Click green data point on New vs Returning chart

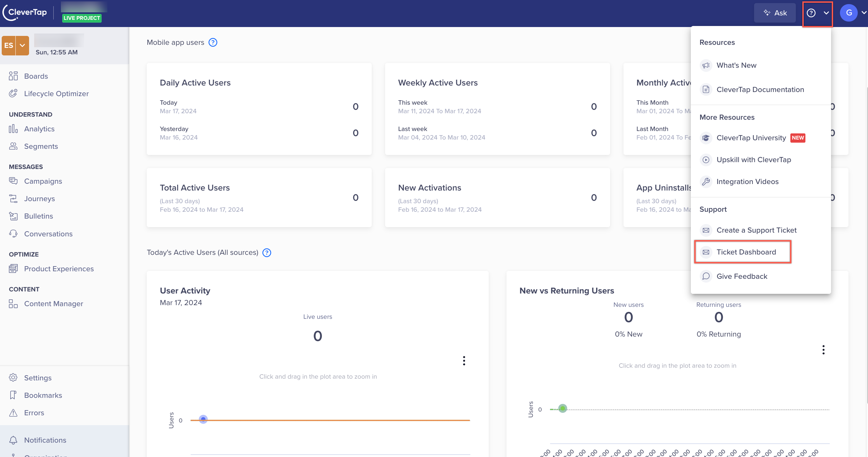pyautogui.click(x=563, y=408)
